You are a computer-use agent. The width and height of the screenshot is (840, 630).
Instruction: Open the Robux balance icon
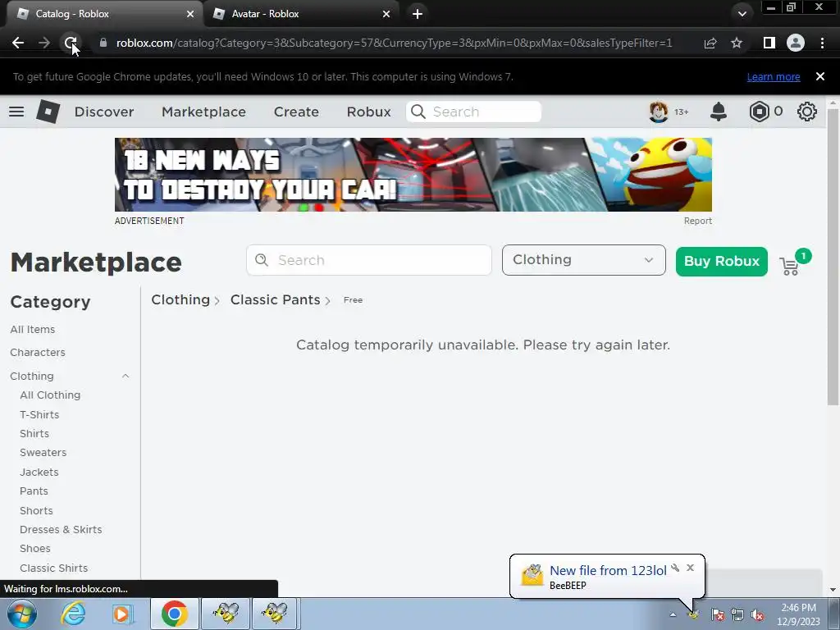click(759, 112)
